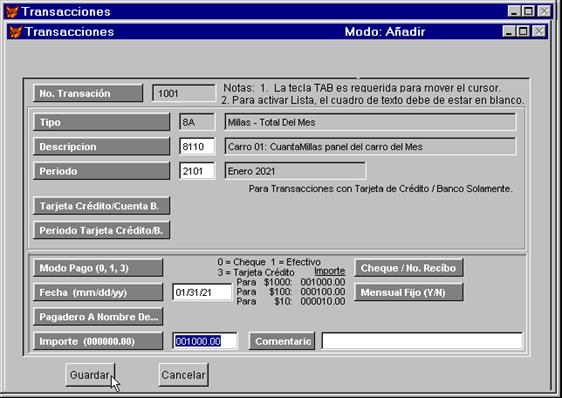Screen dimensions: 562x398
Task: Focus the Descripcion code field showing 8110
Action: [x=197, y=147]
